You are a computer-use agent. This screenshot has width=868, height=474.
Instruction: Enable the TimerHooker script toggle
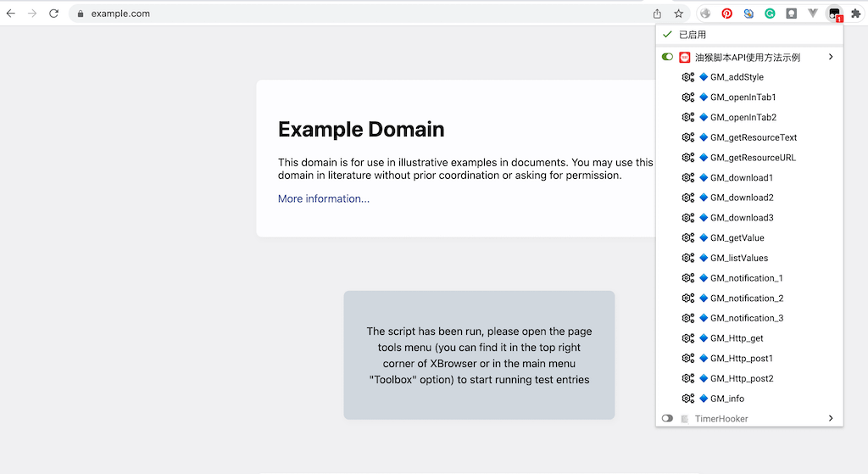(x=667, y=419)
